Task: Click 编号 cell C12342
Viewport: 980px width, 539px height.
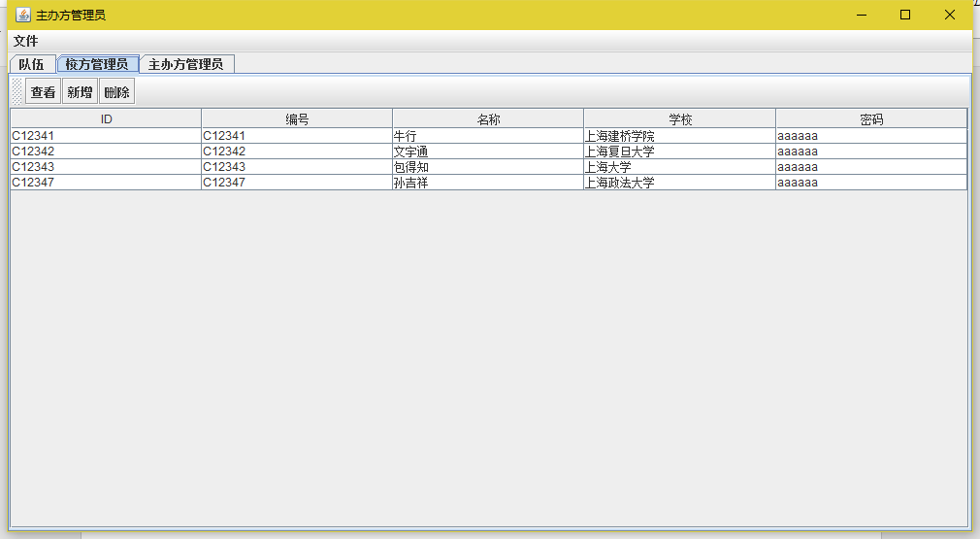Action: pyautogui.click(x=297, y=152)
